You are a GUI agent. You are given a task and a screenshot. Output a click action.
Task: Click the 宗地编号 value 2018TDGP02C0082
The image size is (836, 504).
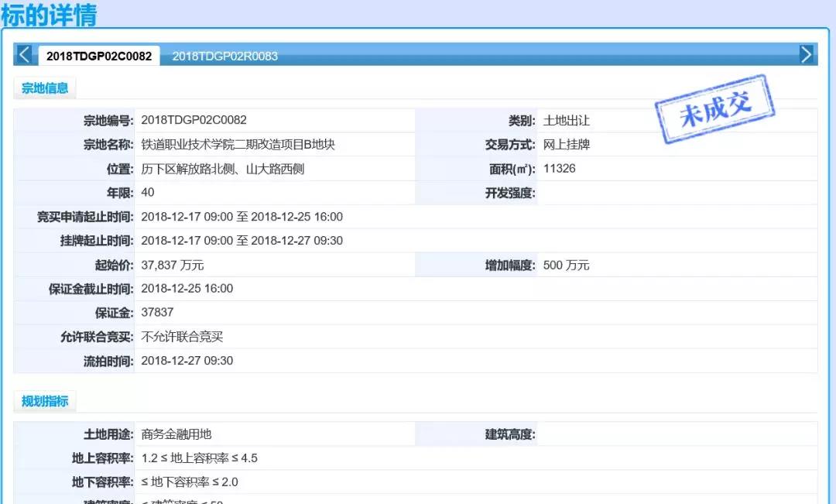[x=194, y=120]
